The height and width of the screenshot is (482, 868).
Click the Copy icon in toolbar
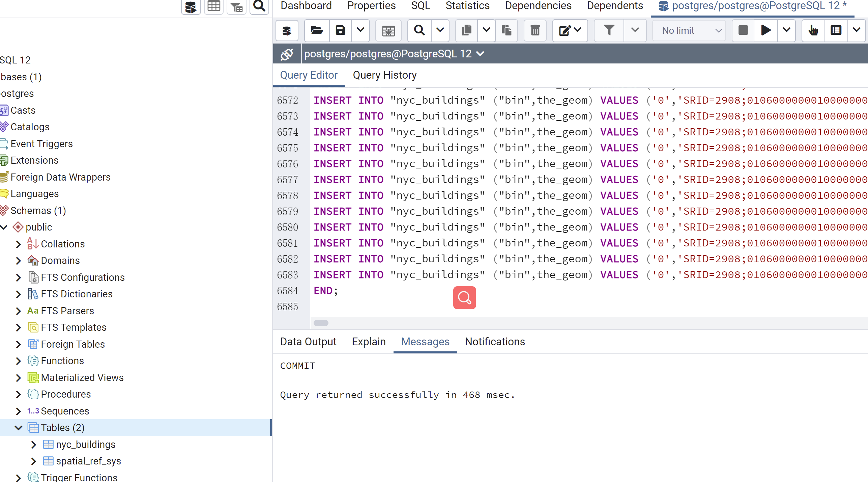pyautogui.click(x=466, y=30)
